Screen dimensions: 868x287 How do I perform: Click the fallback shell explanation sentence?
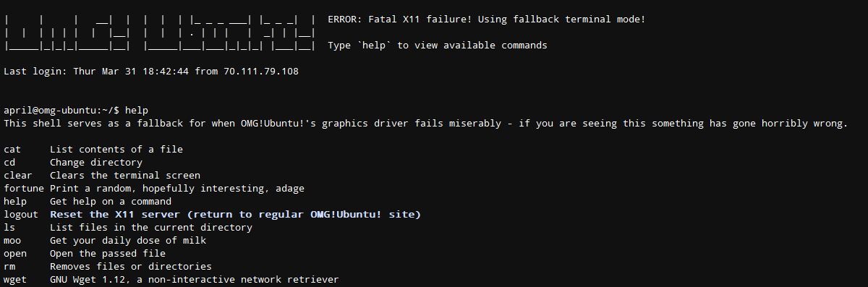[x=425, y=124]
